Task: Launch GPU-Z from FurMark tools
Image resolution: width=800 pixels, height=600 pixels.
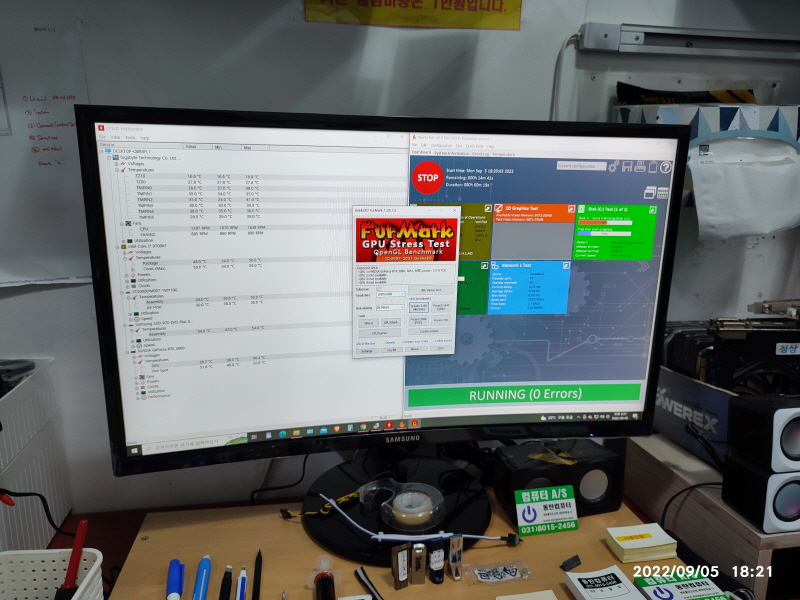Action: point(368,323)
